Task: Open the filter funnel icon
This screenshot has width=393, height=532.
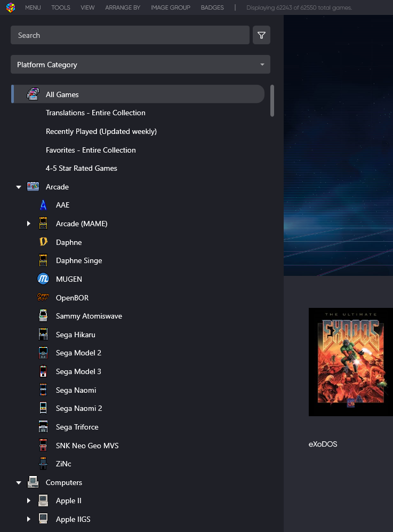Action: tap(261, 35)
